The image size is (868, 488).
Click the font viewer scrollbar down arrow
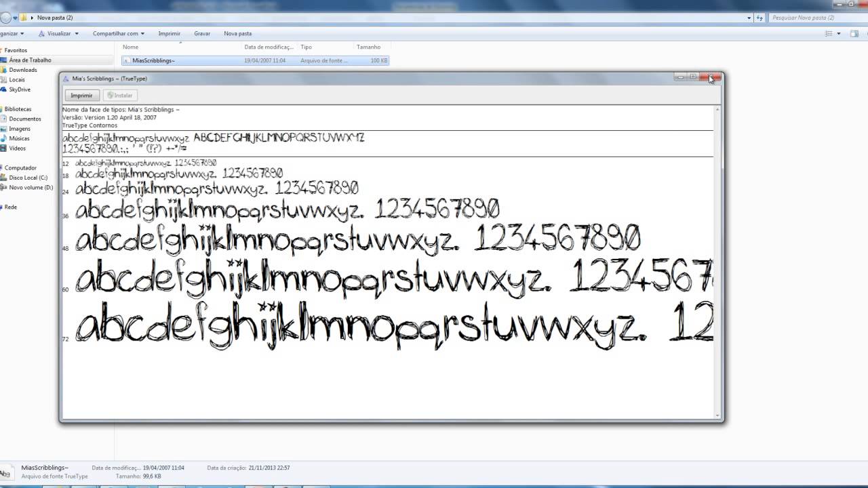coord(717,415)
